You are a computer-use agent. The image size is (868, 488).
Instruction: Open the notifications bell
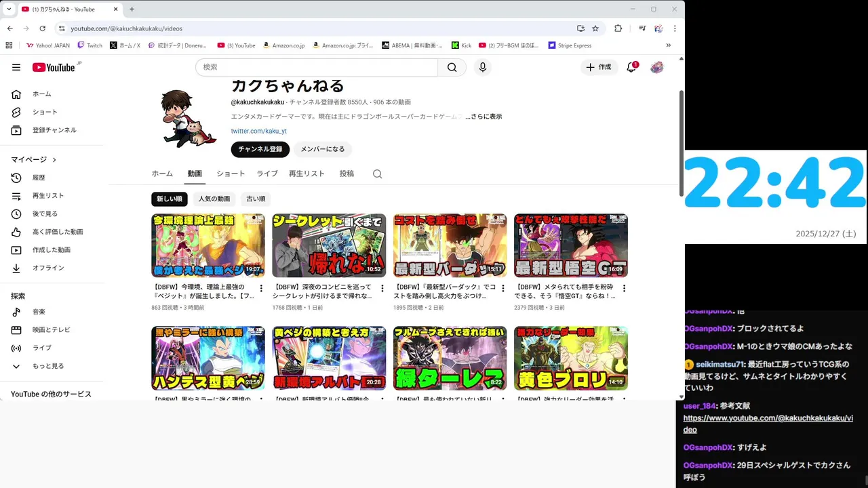pos(631,67)
